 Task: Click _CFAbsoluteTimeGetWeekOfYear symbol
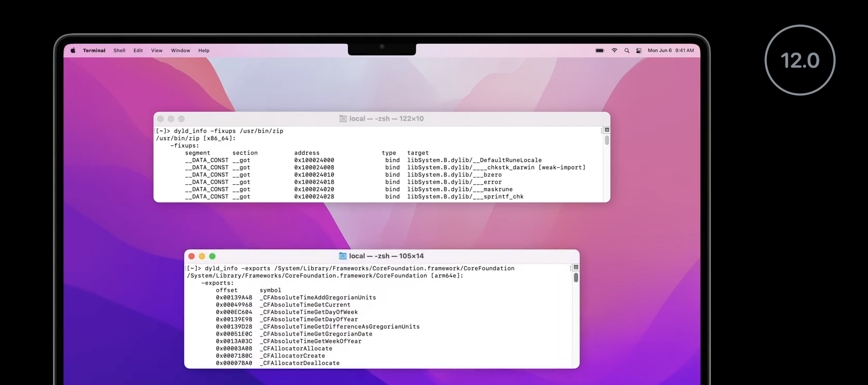click(x=311, y=341)
